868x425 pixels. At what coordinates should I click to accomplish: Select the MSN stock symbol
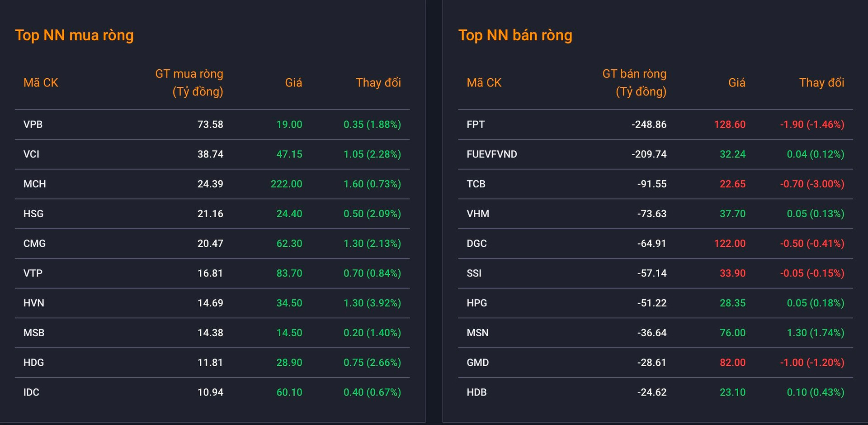tap(478, 333)
